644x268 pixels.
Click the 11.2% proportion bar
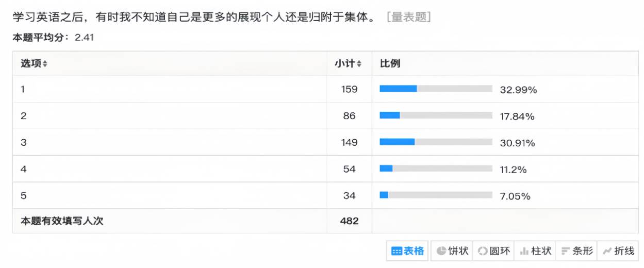[436, 169]
